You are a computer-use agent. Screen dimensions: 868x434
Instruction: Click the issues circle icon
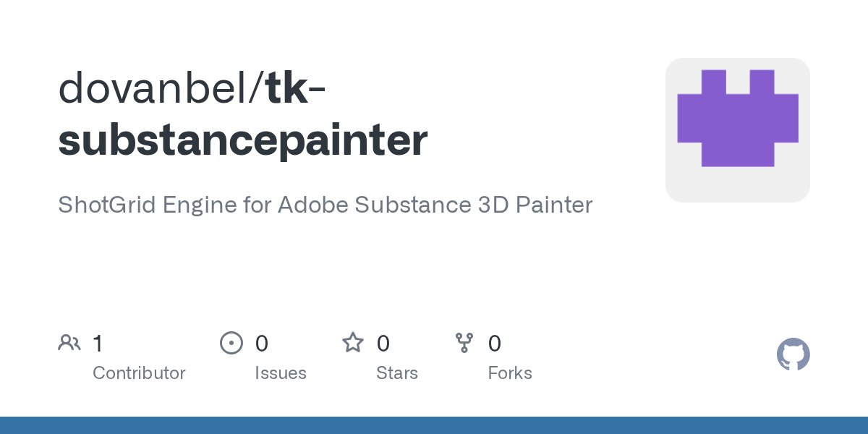[x=231, y=343]
